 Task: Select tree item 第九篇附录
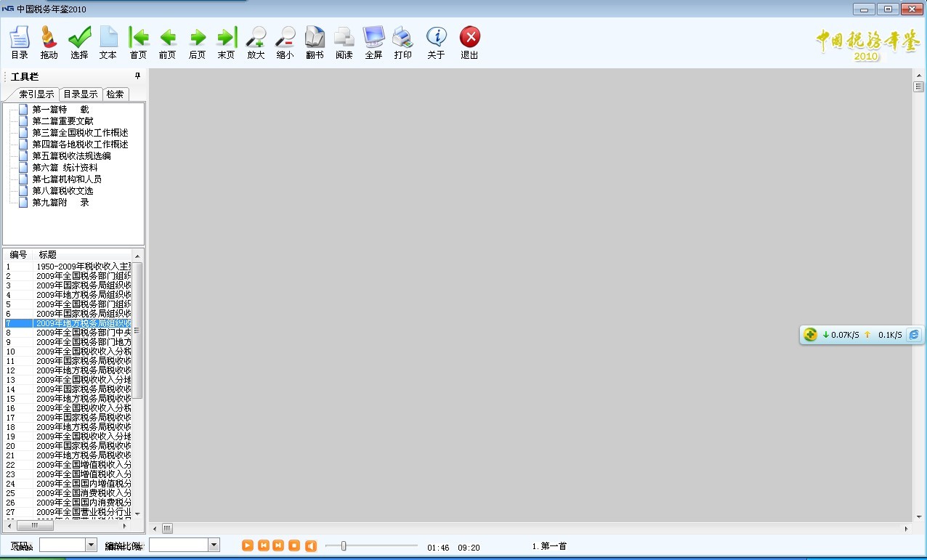point(60,203)
